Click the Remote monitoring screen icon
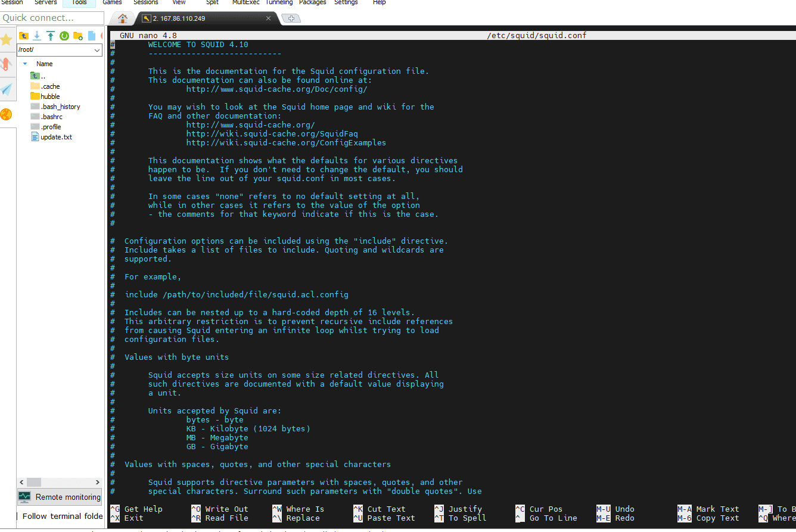This screenshot has height=532, width=796. [x=24, y=496]
